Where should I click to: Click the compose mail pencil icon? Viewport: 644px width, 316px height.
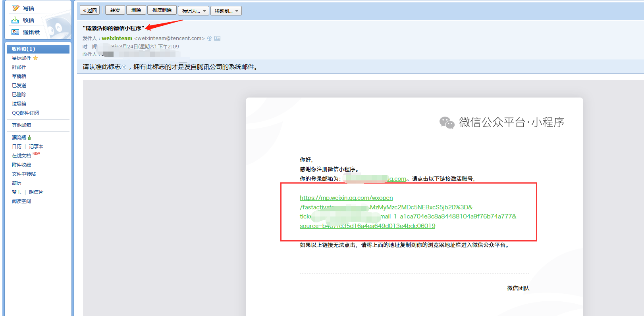click(x=15, y=8)
